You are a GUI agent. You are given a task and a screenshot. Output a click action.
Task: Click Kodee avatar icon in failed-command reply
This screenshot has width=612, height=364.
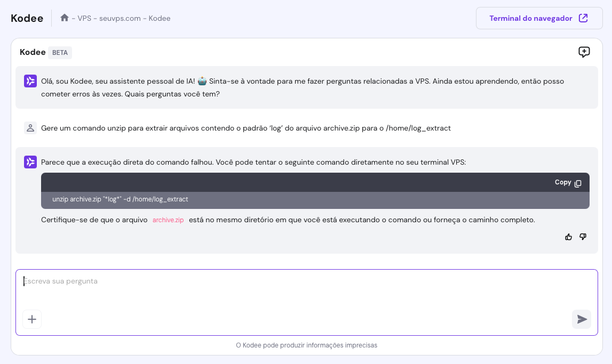(x=30, y=162)
